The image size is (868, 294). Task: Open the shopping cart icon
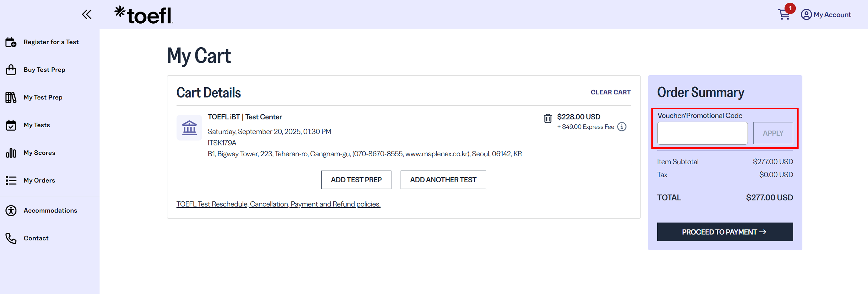coord(784,15)
